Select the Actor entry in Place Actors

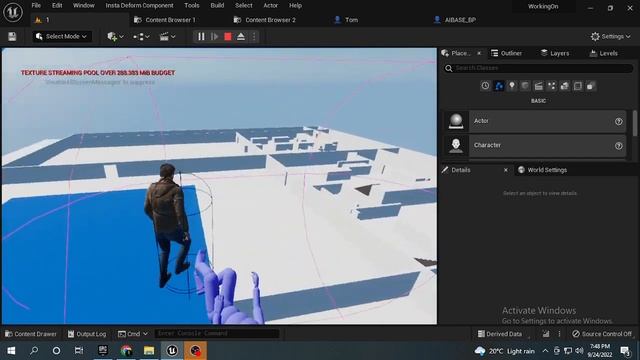535,121
